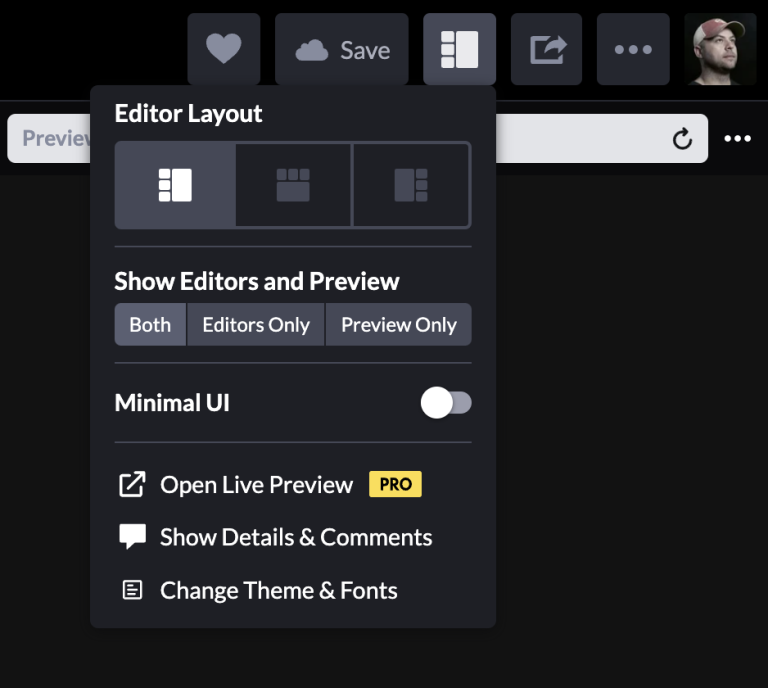Switch to Preview Only view
Screen dimensions: 768x688
(x=398, y=325)
